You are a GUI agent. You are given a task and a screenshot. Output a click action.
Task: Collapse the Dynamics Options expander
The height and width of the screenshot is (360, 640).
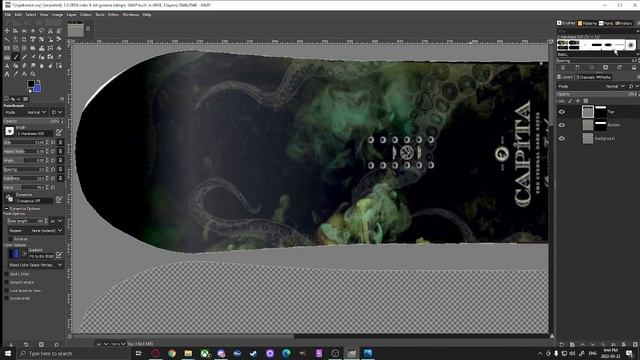[x=6, y=209]
